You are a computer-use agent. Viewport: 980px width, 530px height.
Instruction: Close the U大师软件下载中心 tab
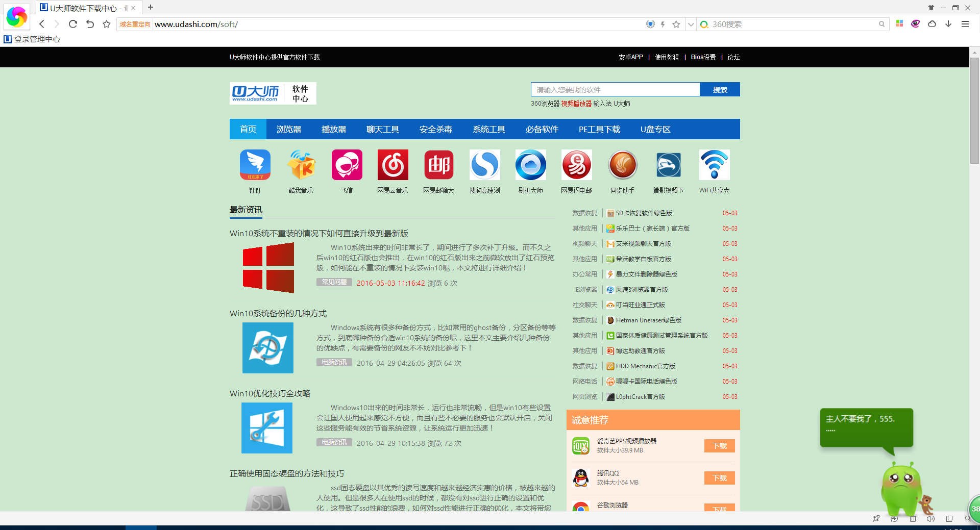pos(133,8)
